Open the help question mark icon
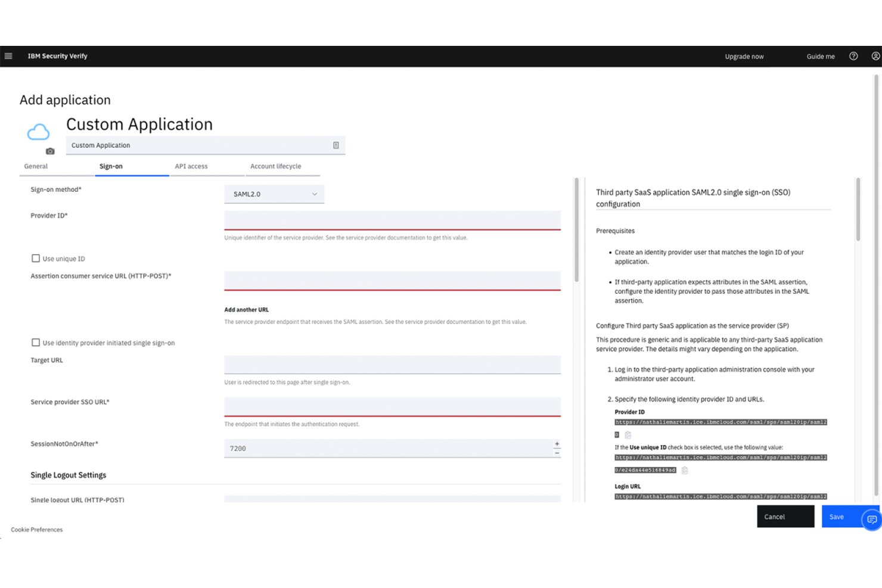The height and width of the screenshot is (588, 882). pos(853,56)
